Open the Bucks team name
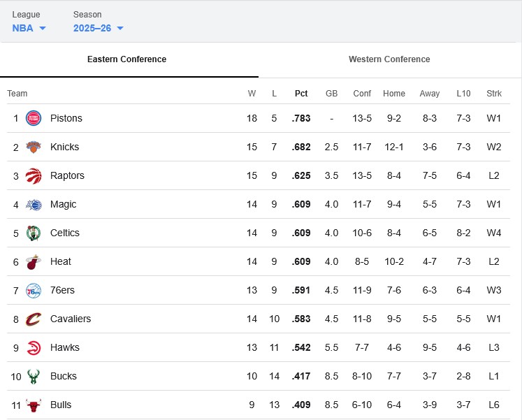 64,376
